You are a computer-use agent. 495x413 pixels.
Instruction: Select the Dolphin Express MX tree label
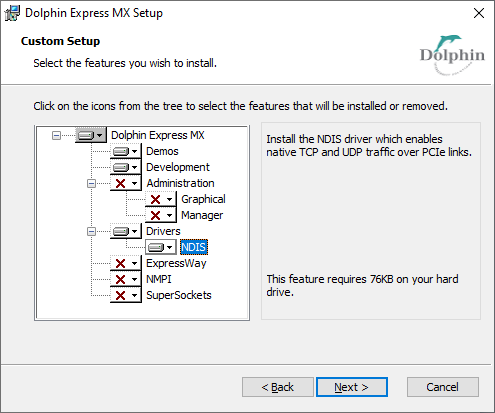coord(158,135)
